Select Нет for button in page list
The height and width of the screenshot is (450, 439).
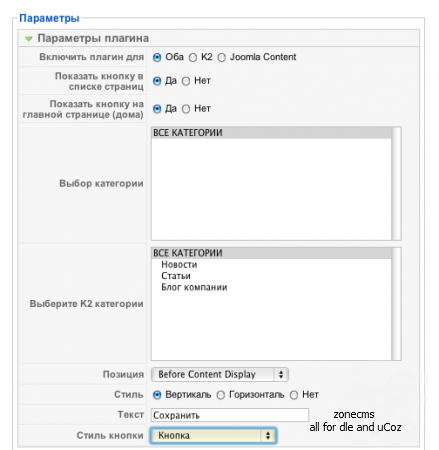click(x=186, y=81)
